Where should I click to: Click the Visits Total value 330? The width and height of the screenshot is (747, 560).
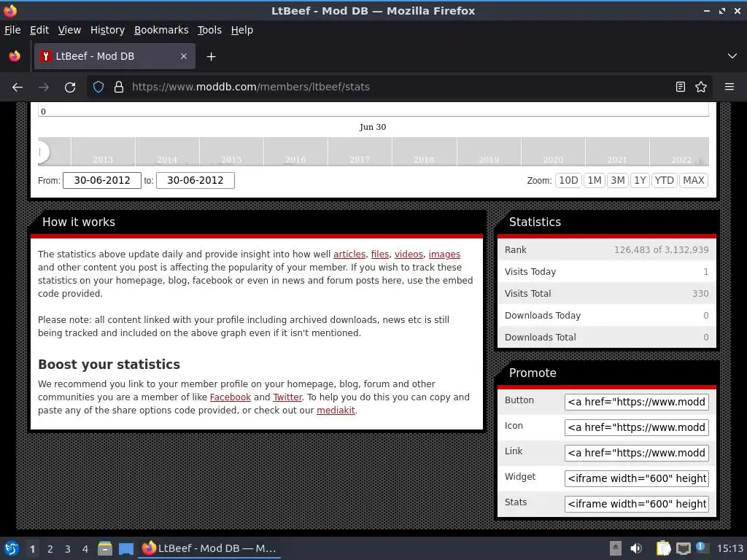coord(700,294)
